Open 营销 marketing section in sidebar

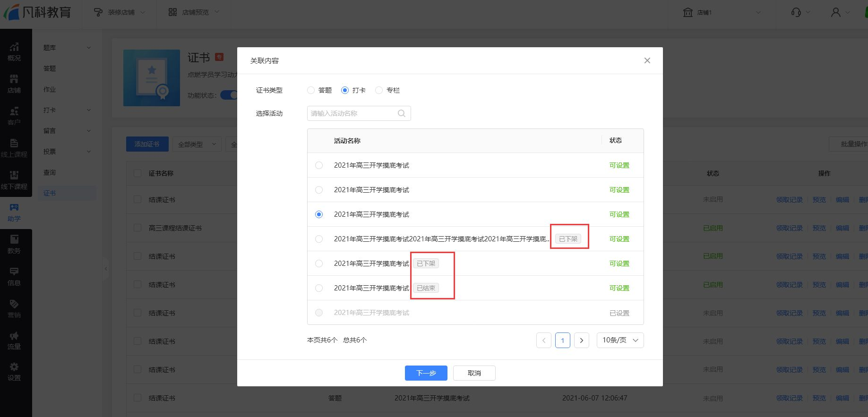[x=14, y=309]
